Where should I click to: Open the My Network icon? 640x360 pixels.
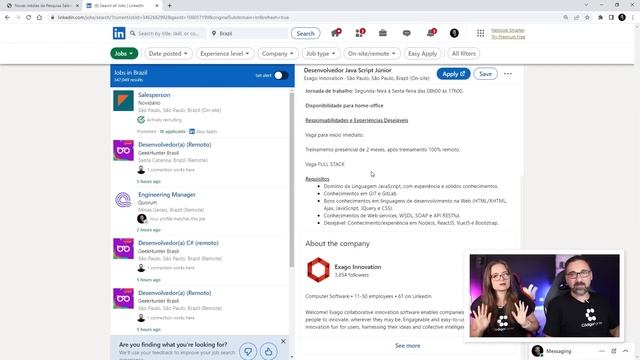click(360, 33)
